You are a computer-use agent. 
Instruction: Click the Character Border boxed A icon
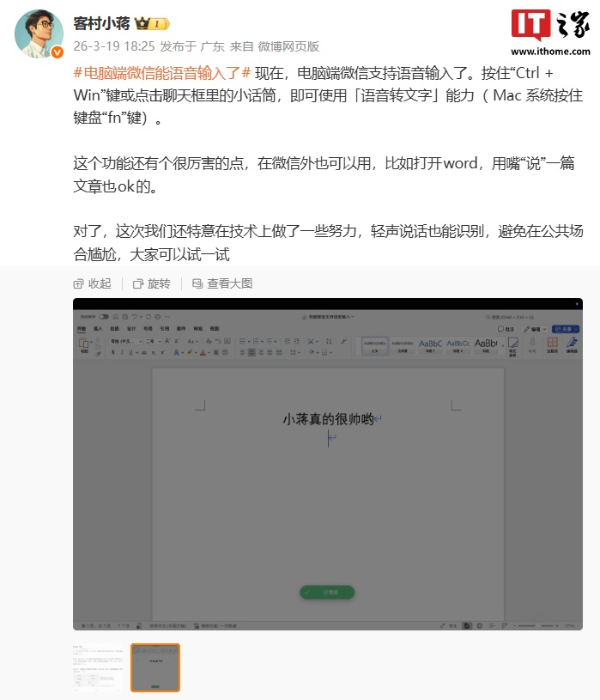227,341
